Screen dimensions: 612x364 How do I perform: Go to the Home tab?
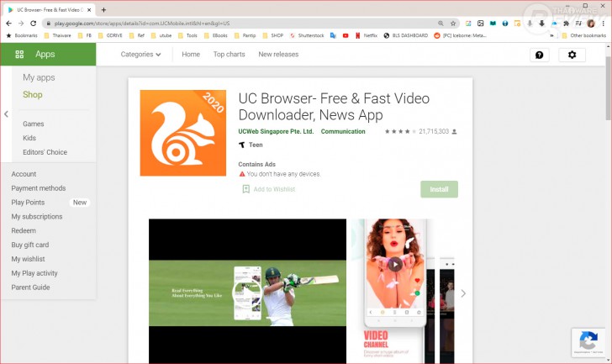coord(191,55)
